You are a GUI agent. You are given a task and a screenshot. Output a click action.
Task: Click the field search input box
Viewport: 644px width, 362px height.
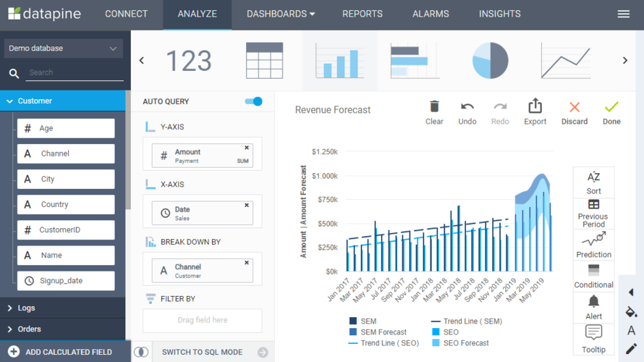coord(75,72)
